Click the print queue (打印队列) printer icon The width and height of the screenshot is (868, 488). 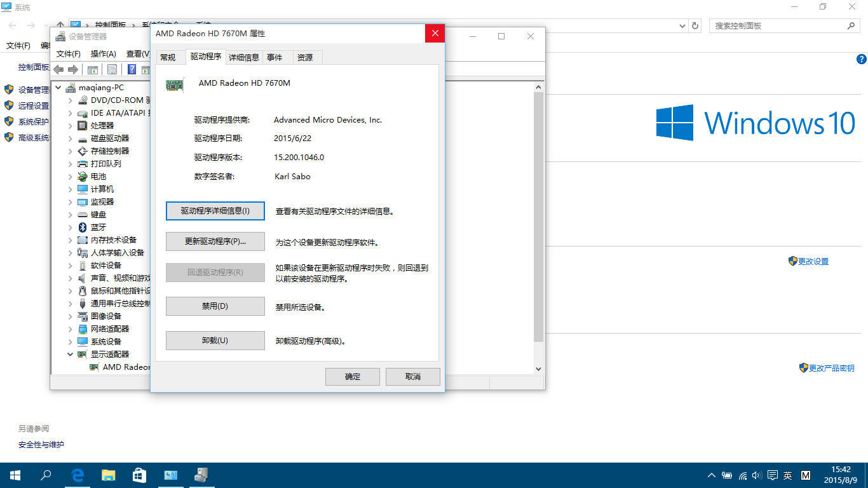coord(83,164)
